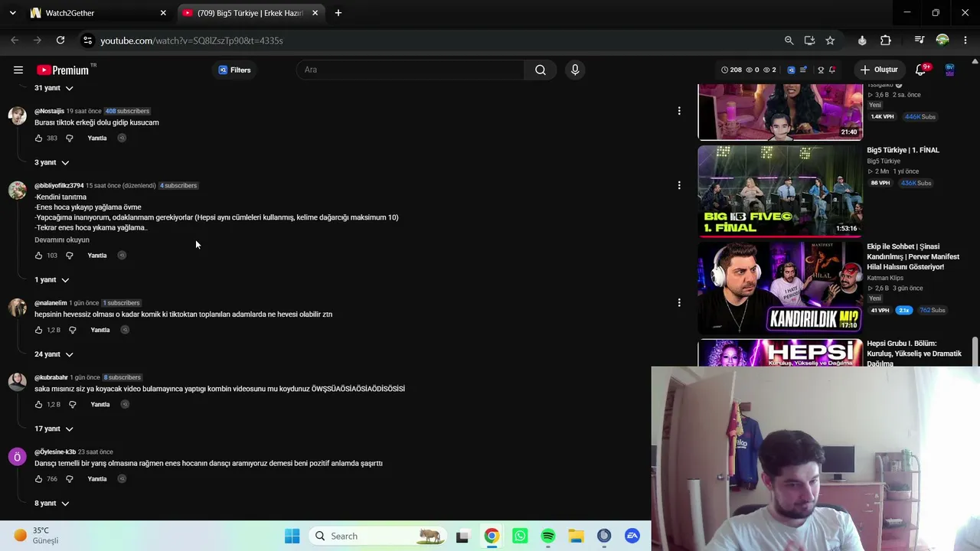
Task: Open the Windows Start menu
Action: coord(292,536)
